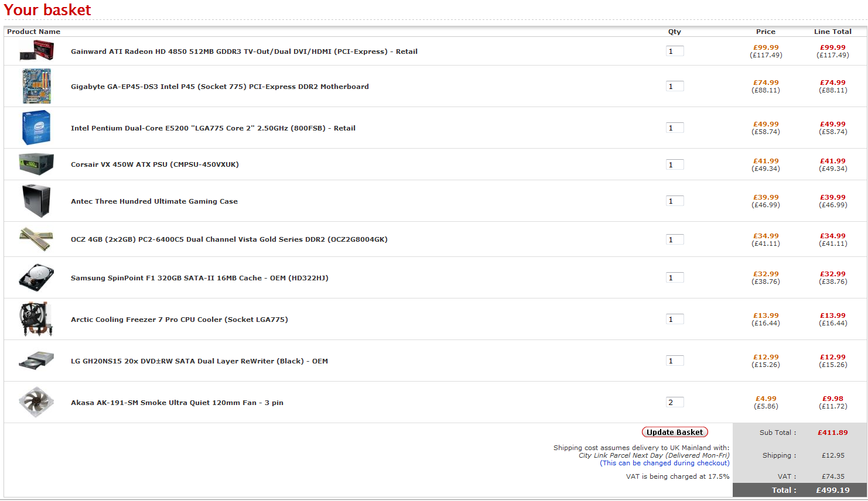Click the OCZ 4GB RAM sticks thumbnail

click(36, 239)
